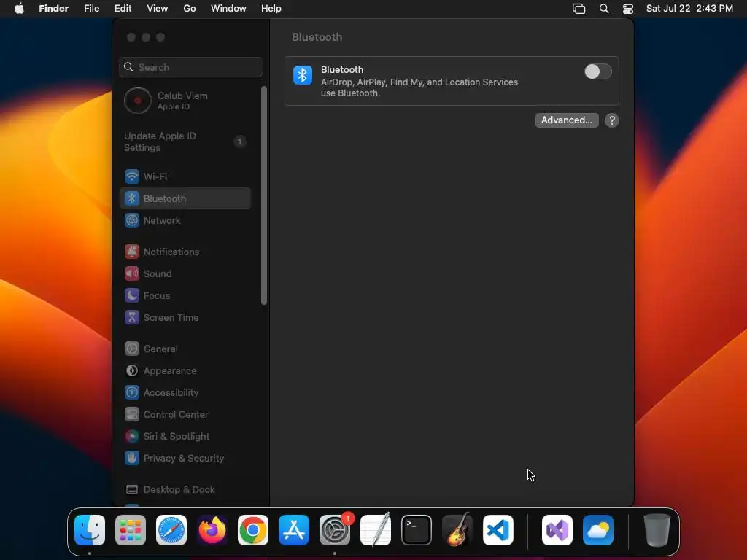Open TextEdit from the Dock
Viewport: 747px width, 560px height.
pyautogui.click(x=376, y=530)
